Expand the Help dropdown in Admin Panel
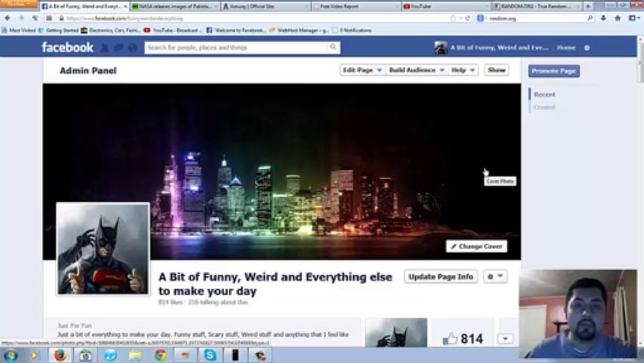Image resolution: width=644 pixels, height=363 pixels. [463, 70]
